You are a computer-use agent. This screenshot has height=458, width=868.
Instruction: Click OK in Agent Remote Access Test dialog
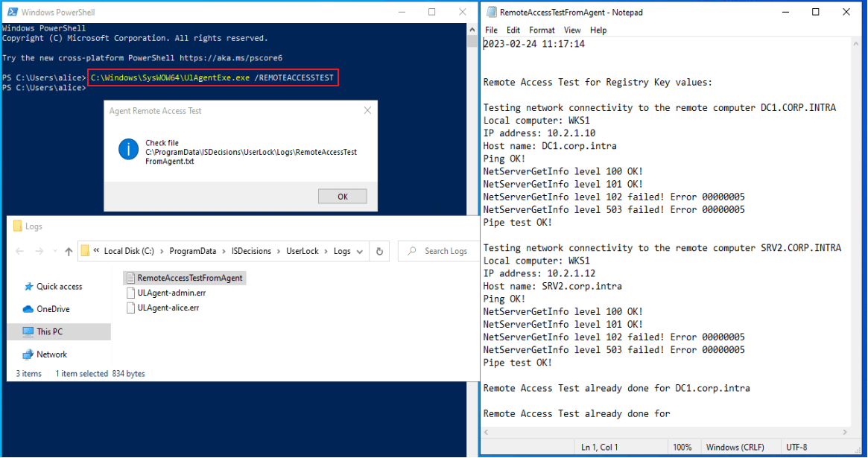pos(343,197)
